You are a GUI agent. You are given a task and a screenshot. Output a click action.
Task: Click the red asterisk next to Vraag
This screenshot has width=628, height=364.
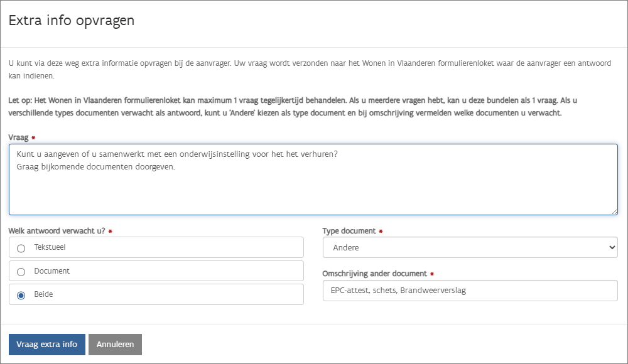(33, 137)
